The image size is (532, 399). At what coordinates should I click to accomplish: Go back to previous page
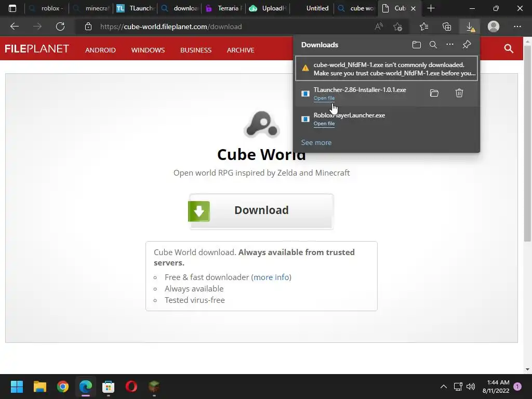point(15,26)
